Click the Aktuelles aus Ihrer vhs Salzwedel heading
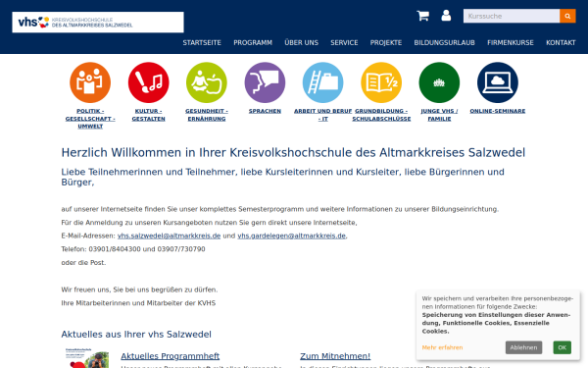 point(136,335)
